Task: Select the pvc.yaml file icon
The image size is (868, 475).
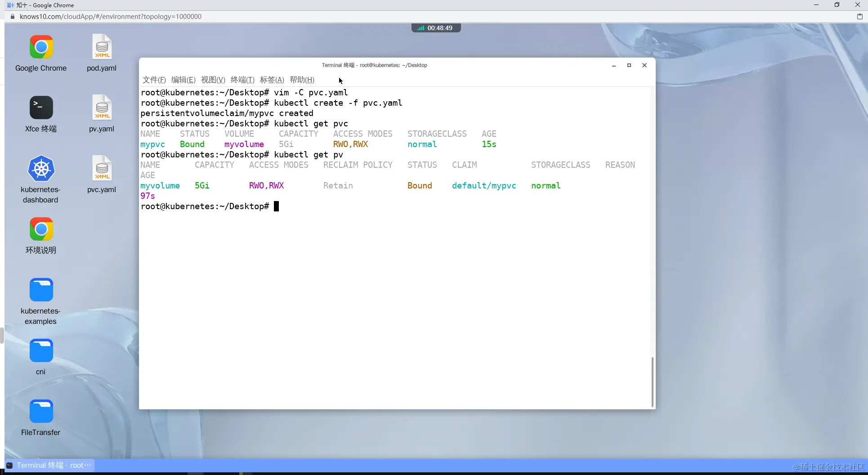Action: coord(102,169)
